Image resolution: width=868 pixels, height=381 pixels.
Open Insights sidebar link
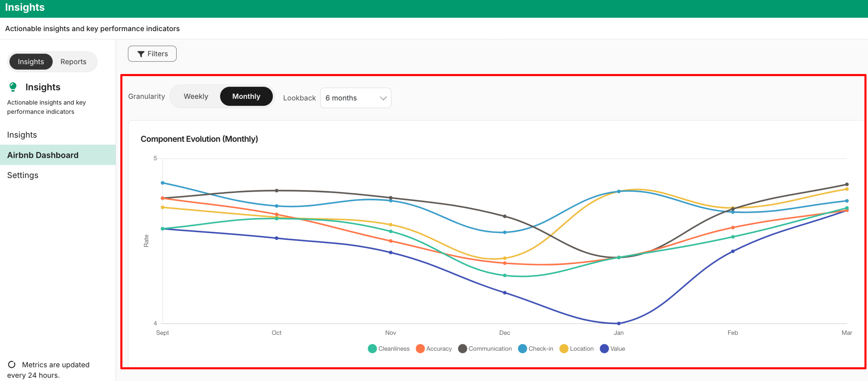click(22, 135)
